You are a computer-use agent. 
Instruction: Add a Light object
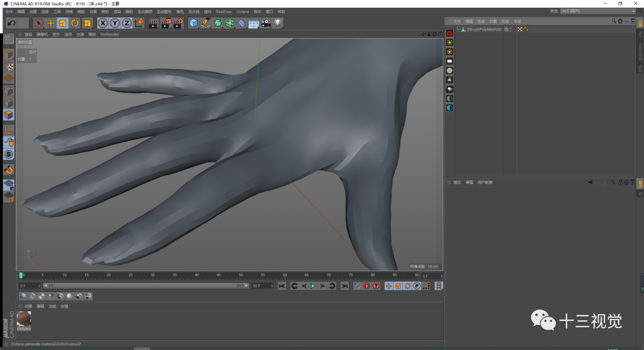point(278,23)
